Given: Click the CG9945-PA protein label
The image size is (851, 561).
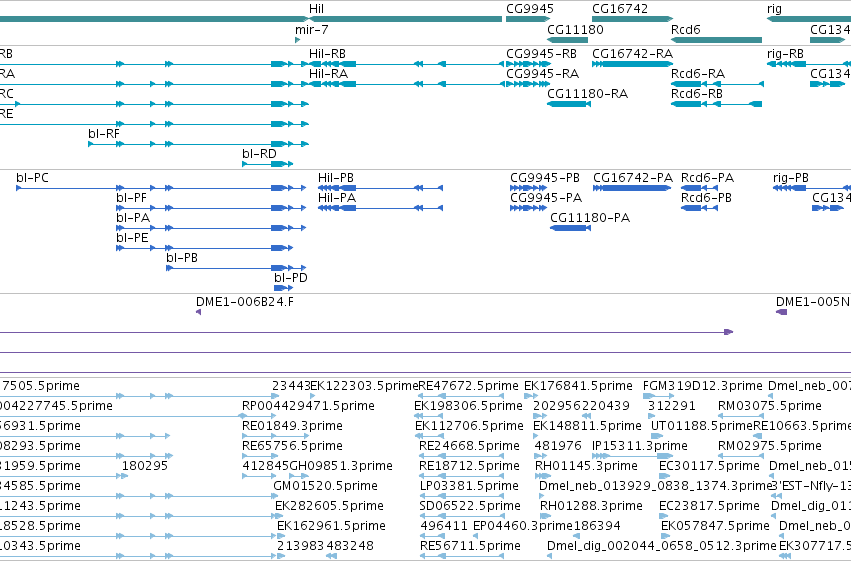Looking at the screenshot, I should [x=546, y=198].
